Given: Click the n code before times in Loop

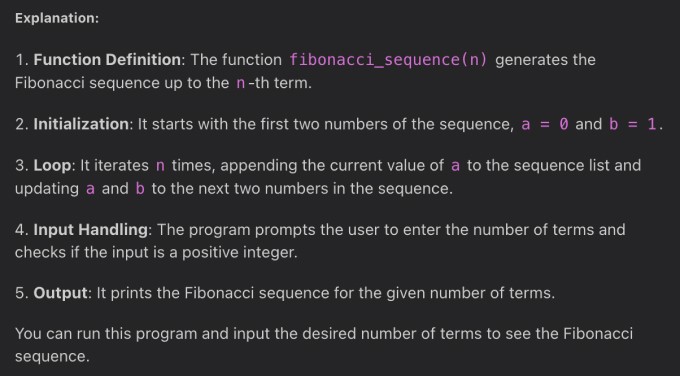Looking at the screenshot, I should pos(160,166).
